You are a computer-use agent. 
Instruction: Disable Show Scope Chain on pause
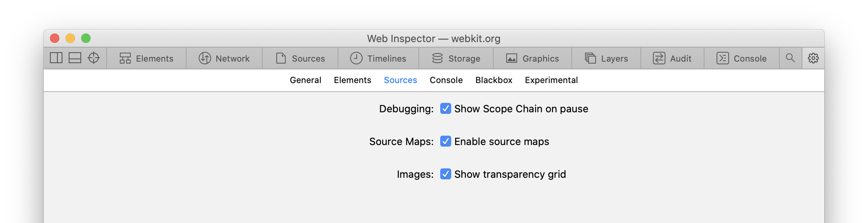pos(446,108)
